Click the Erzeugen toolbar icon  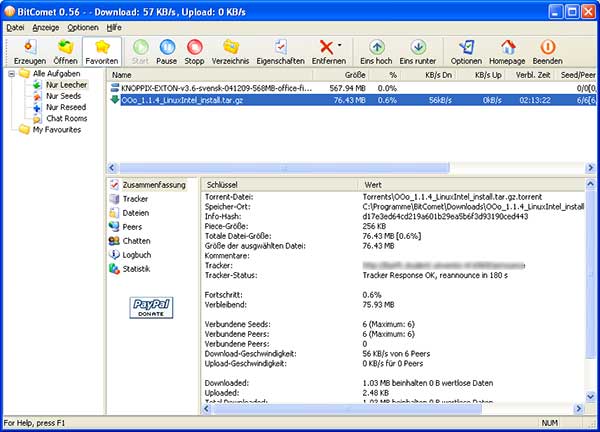29,52
